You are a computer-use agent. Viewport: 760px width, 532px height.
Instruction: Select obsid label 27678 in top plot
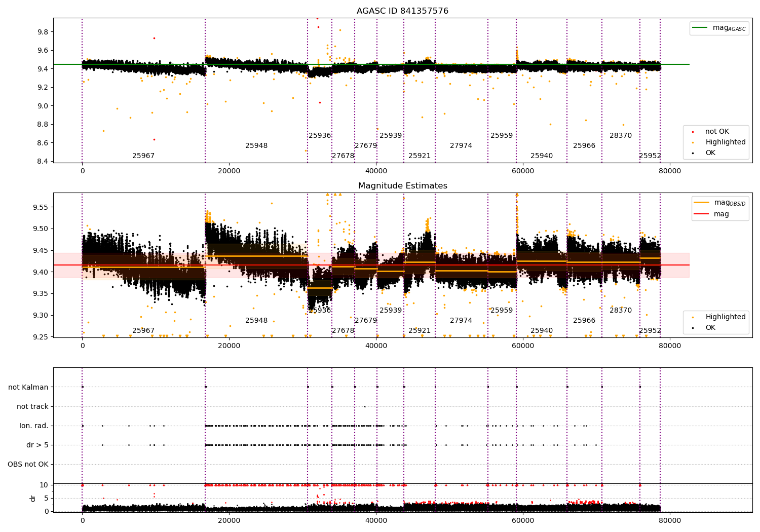[x=343, y=156]
